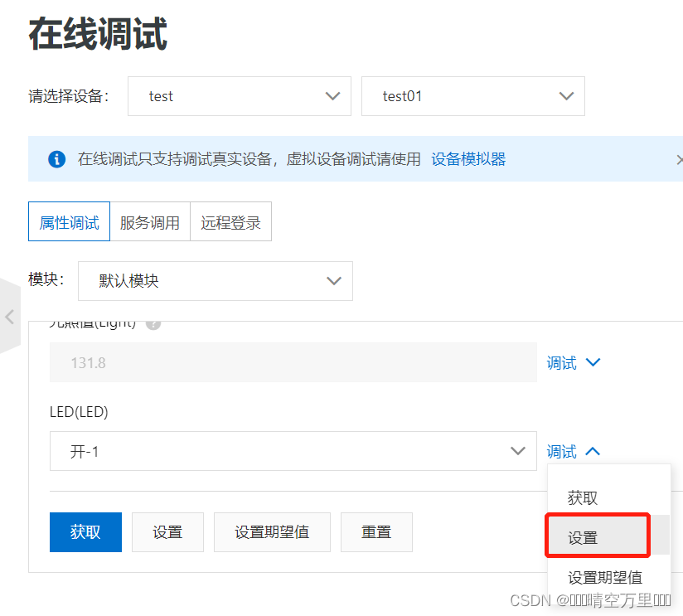Click the disabled Light value field showing 131.8
Screen dimensions: 683x616
[293, 362]
